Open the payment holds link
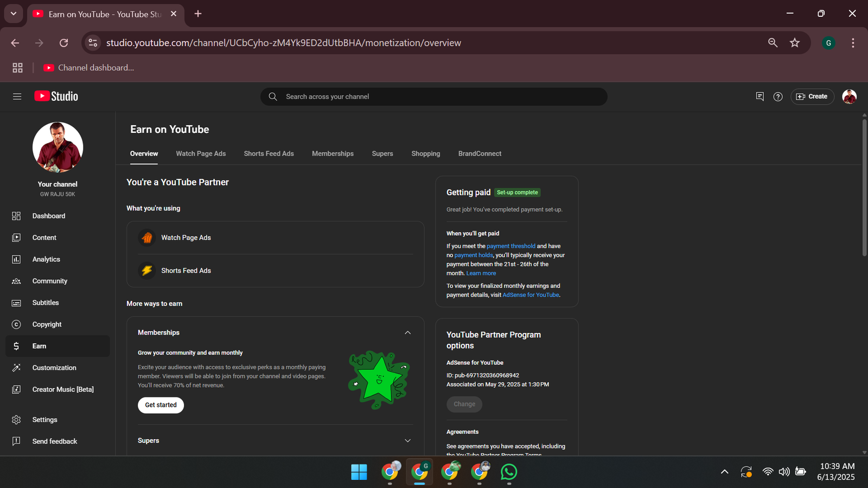 click(x=474, y=255)
